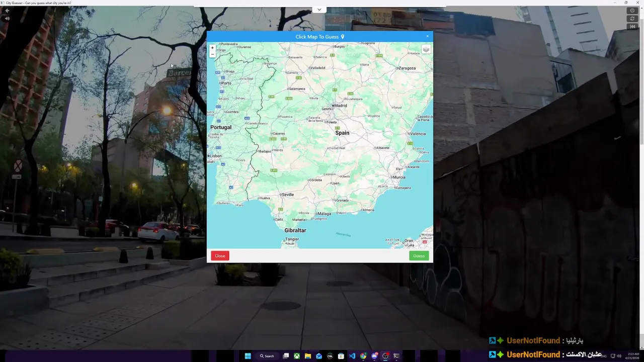The image size is (644, 362).
Task: Click Madrid on the map
Action: [340, 106]
